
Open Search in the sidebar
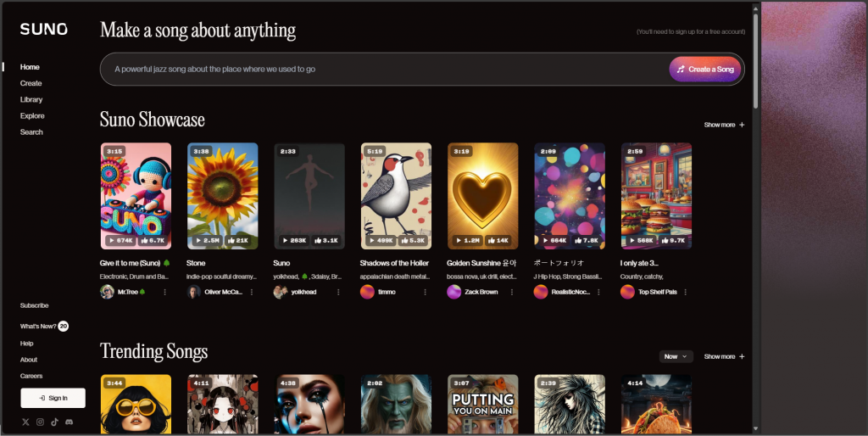point(31,131)
